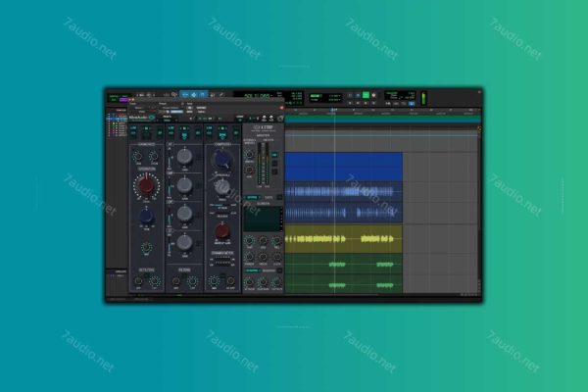The width and height of the screenshot is (588, 392).
Task: Select the Zoomer magnifier tool in toolbar
Action: [174, 95]
